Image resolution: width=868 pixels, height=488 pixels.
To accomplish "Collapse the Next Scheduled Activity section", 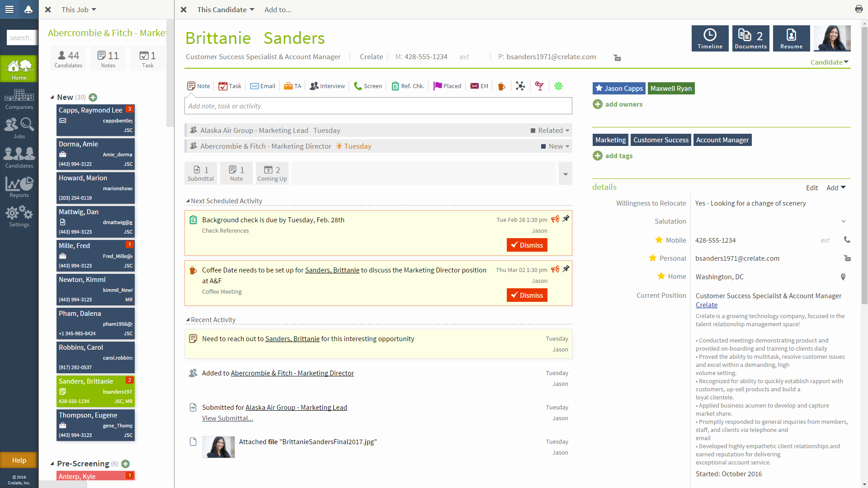I will click(188, 201).
